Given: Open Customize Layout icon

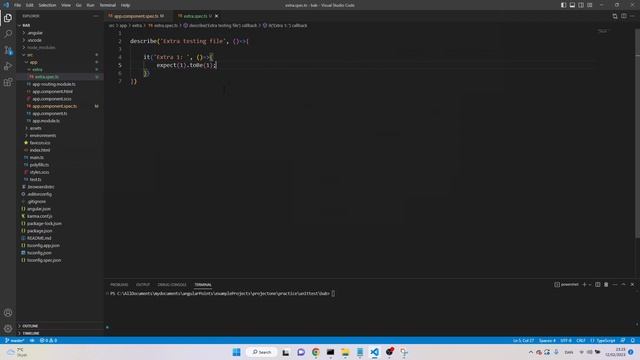Looking at the screenshot, I should click(x=590, y=5).
